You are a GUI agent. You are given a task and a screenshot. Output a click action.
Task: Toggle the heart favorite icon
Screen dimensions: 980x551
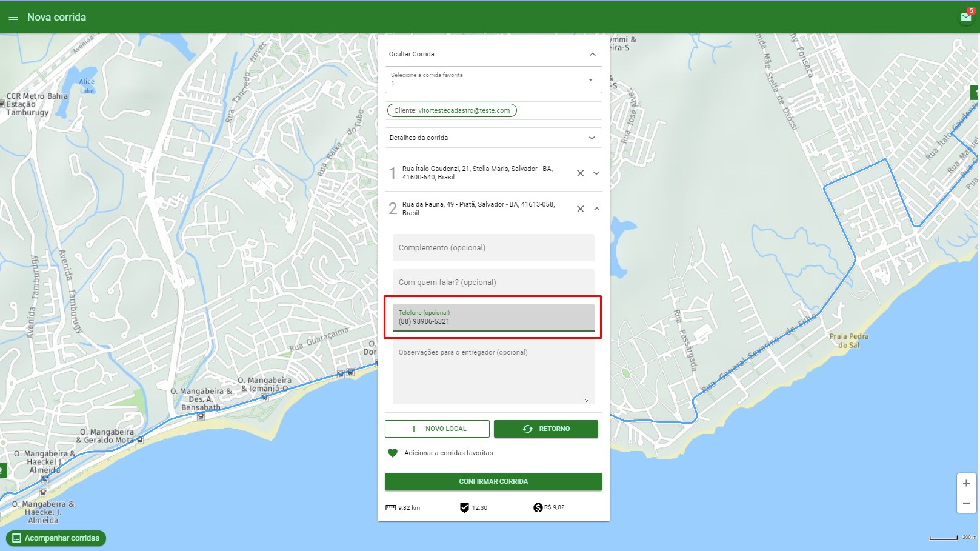click(x=392, y=453)
